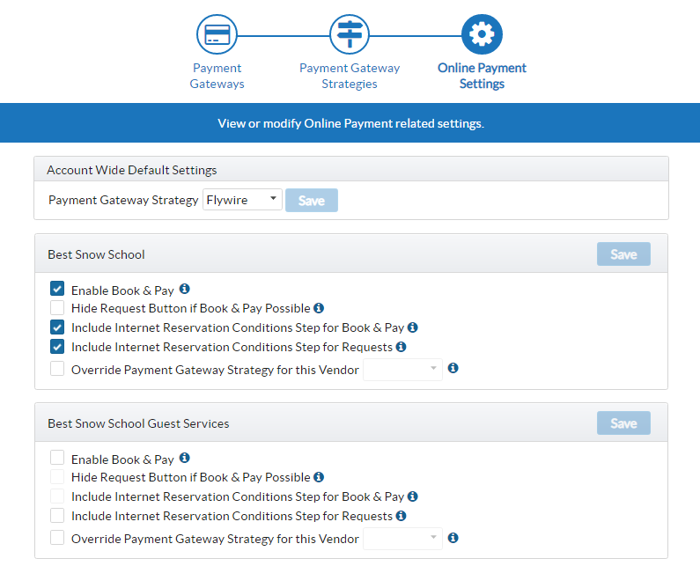Click info icon for Guest Services Conditions Step for Requests
This screenshot has width=700, height=588.
click(401, 516)
